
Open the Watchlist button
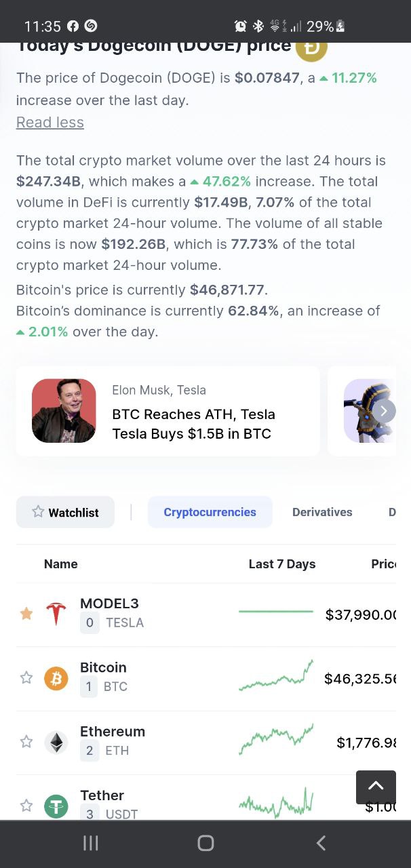click(66, 512)
